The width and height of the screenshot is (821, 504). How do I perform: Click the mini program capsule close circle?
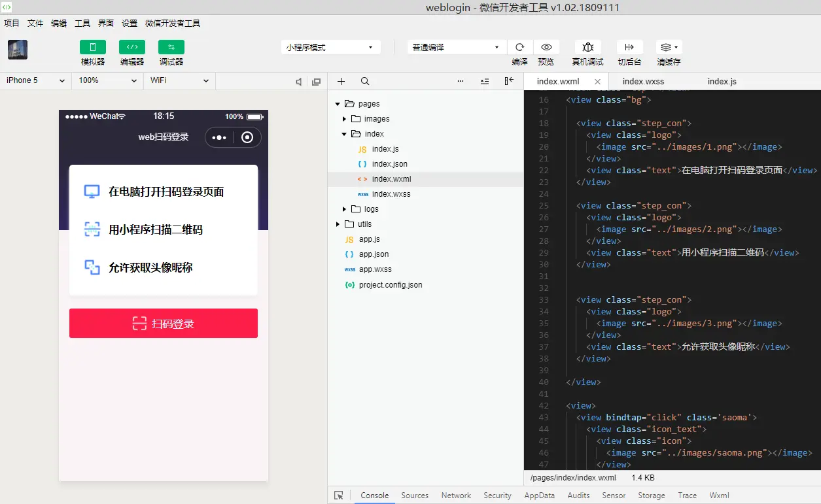(x=247, y=137)
